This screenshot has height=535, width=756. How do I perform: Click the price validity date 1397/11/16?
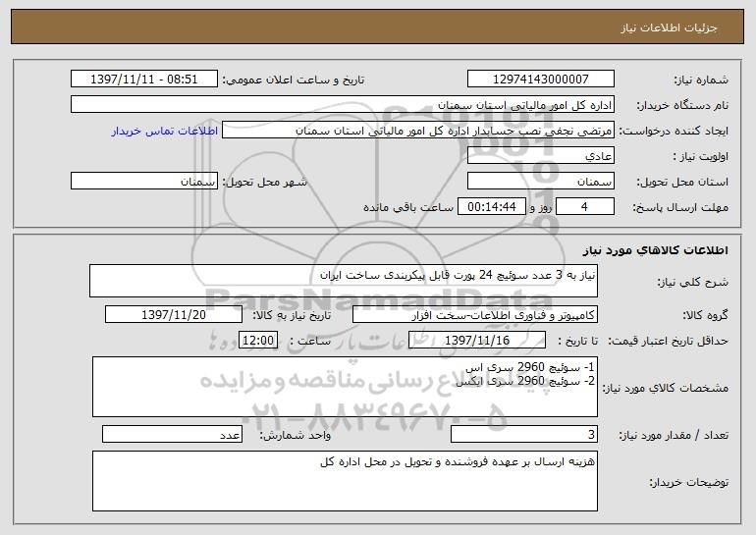[477, 341]
